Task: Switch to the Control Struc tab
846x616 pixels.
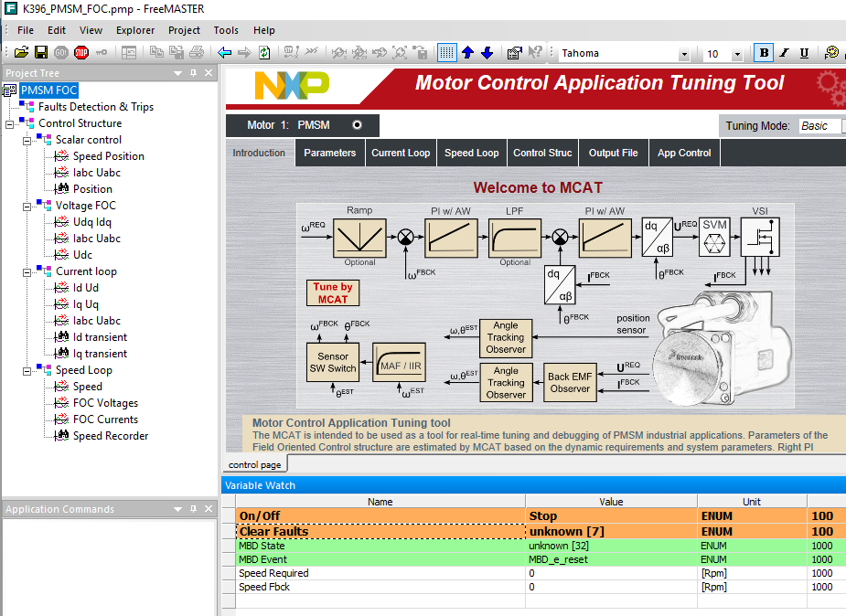Action: click(x=542, y=153)
